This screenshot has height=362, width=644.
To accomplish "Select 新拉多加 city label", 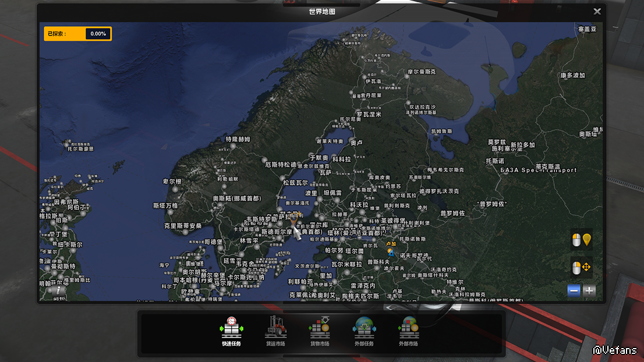I will (523, 145).
